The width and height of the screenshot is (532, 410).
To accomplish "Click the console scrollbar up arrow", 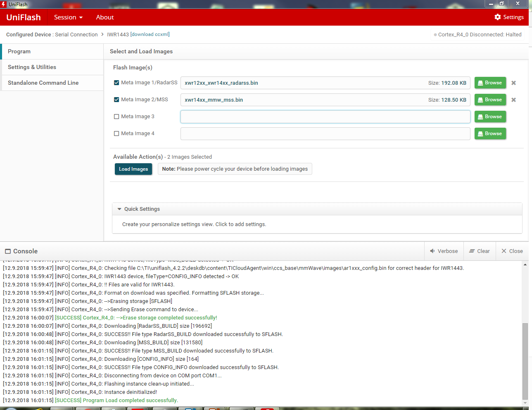I will pyautogui.click(x=525, y=265).
